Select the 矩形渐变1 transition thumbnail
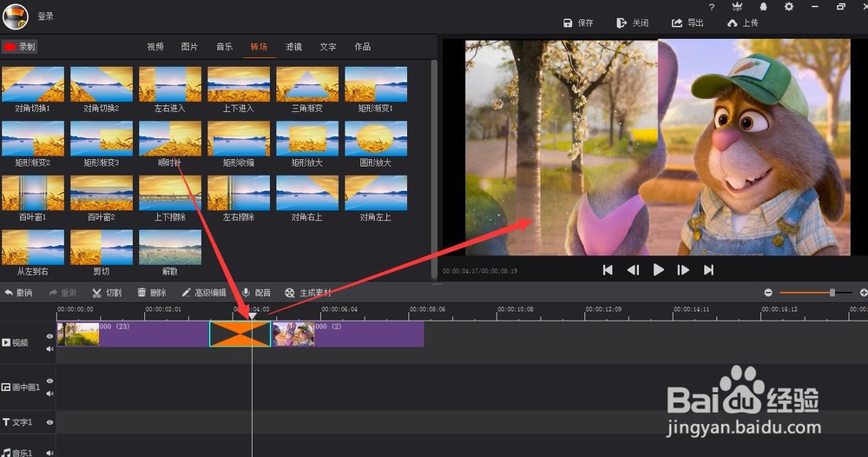 (376, 84)
